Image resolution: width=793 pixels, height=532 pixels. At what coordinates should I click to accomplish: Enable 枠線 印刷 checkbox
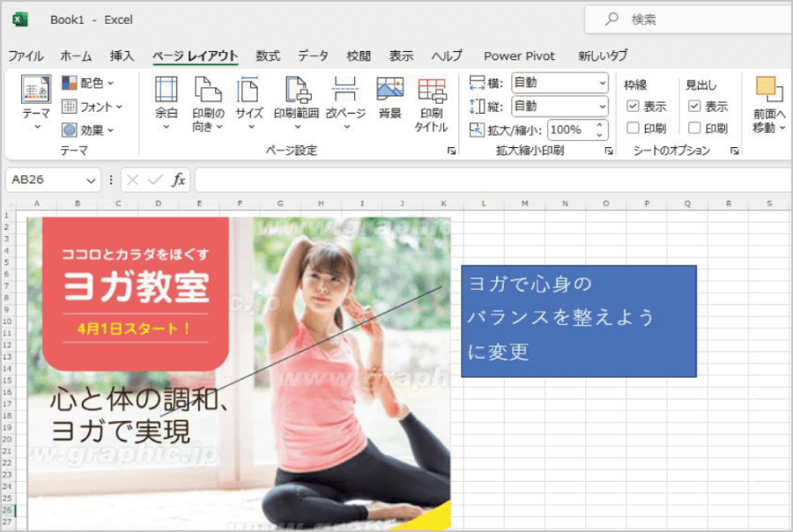point(633,129)
